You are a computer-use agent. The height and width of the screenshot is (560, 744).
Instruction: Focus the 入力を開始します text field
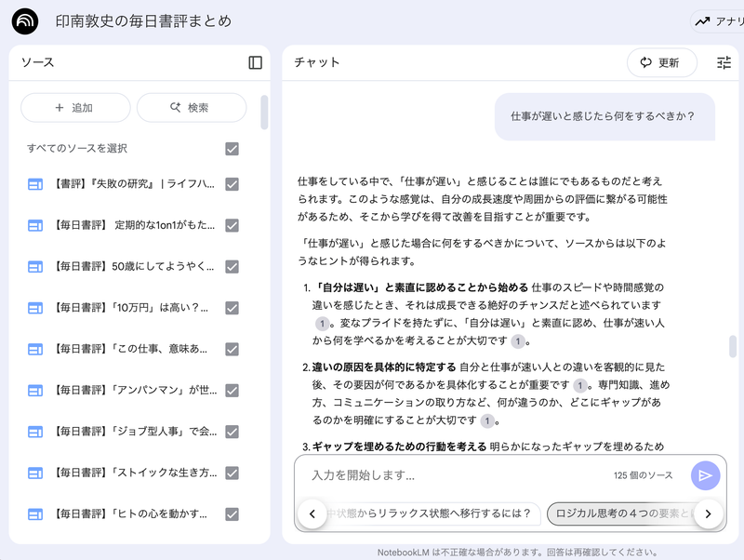pos(446,475)
